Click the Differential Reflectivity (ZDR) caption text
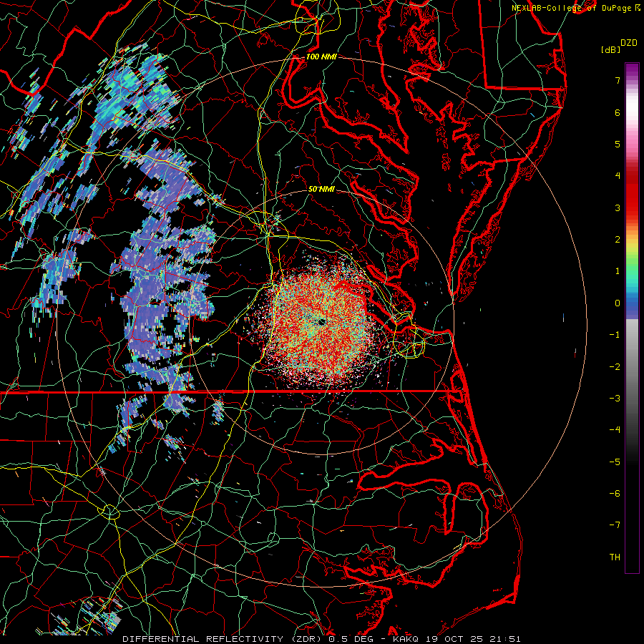Image resolution: width=644 pixels, height=644 pixels. [223, 639]
